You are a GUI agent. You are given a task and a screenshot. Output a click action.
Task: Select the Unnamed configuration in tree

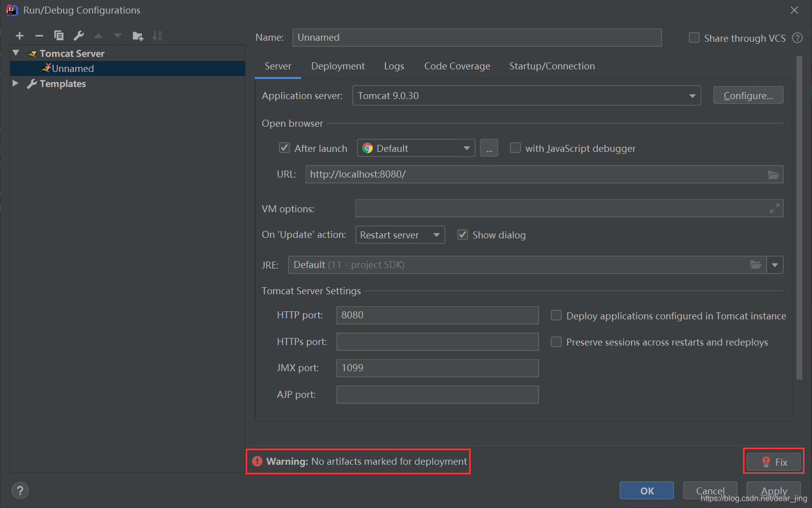127,68
